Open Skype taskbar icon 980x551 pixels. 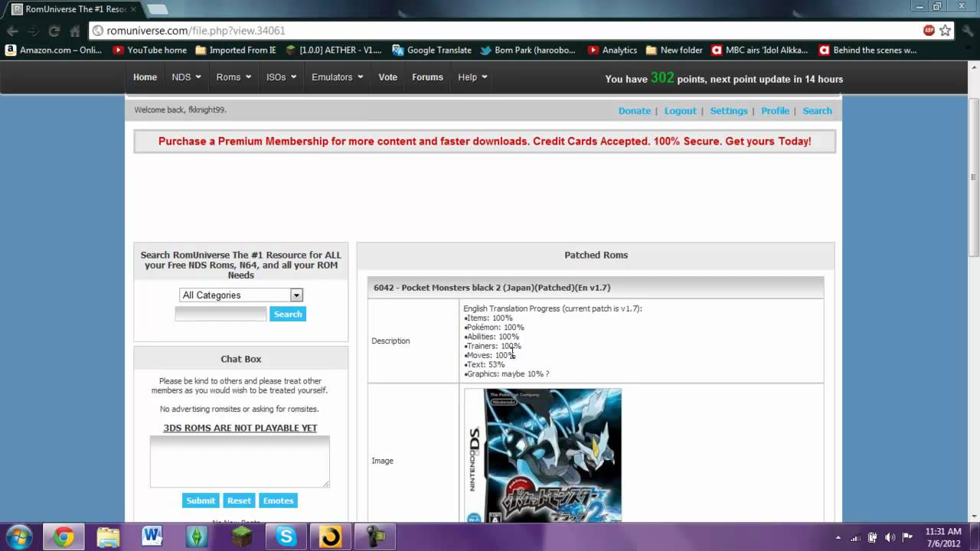tap(286, 536)
